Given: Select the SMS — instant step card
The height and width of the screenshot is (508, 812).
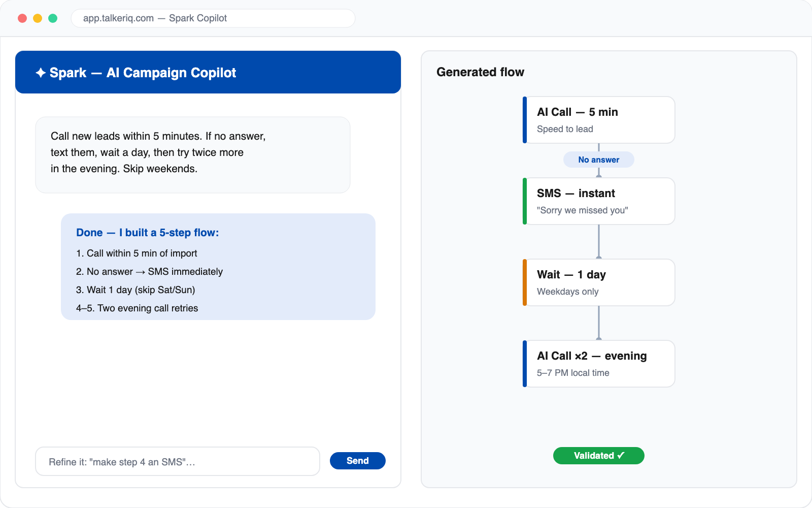Looking at the screenshot, I should (599, 201).
